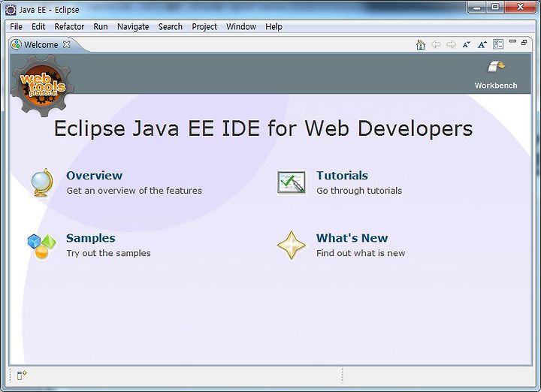
Task: Click 'Get an overview of the features'
Action: [x=134, y=191]
